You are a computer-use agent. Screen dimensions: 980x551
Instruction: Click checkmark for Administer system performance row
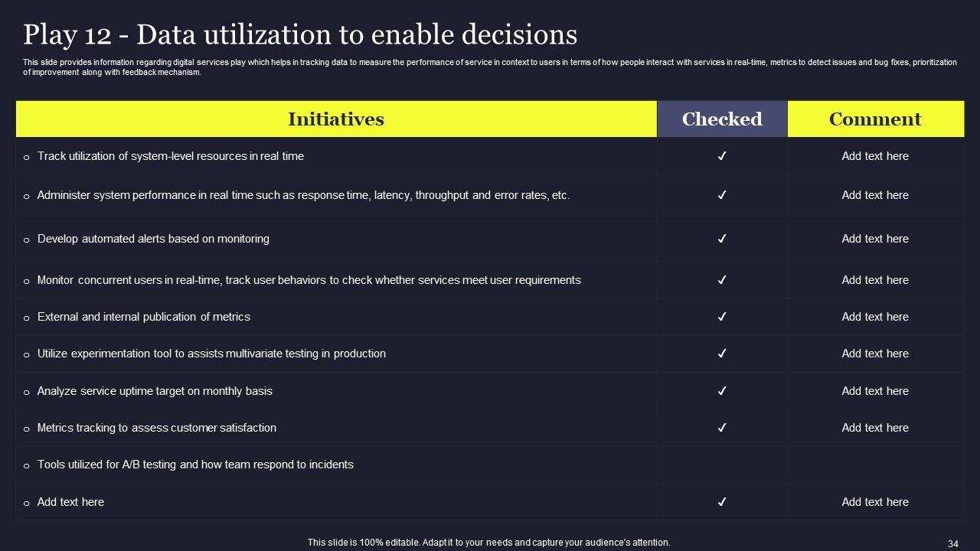click(x=721, y=195)
